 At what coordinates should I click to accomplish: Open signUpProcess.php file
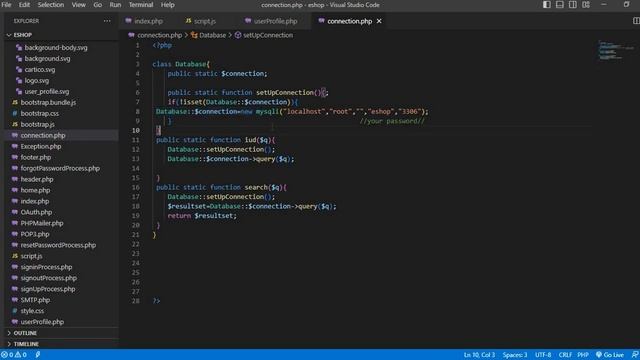[48, 289]
